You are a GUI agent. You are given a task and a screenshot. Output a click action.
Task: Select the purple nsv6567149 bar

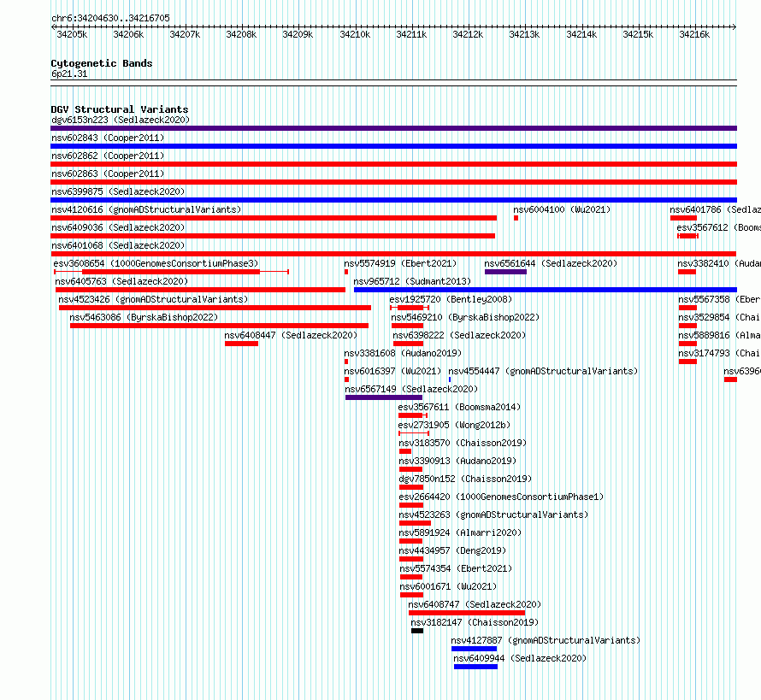[x=384, y=397]
